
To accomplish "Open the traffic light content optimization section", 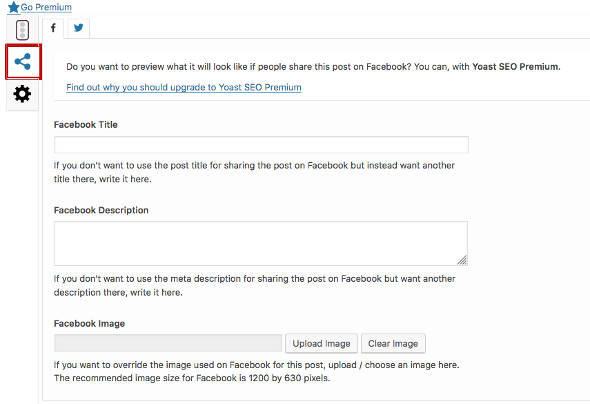I will (23, 30).
